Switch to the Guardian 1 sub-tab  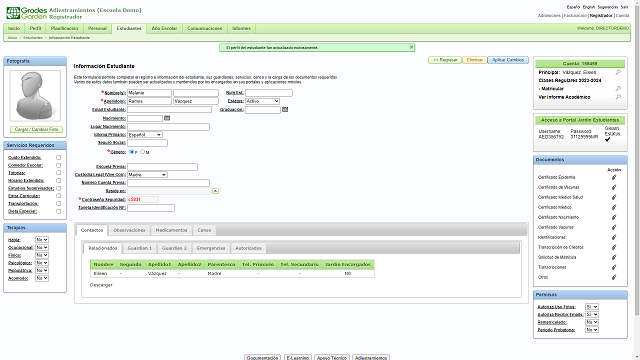coord(140,248)
